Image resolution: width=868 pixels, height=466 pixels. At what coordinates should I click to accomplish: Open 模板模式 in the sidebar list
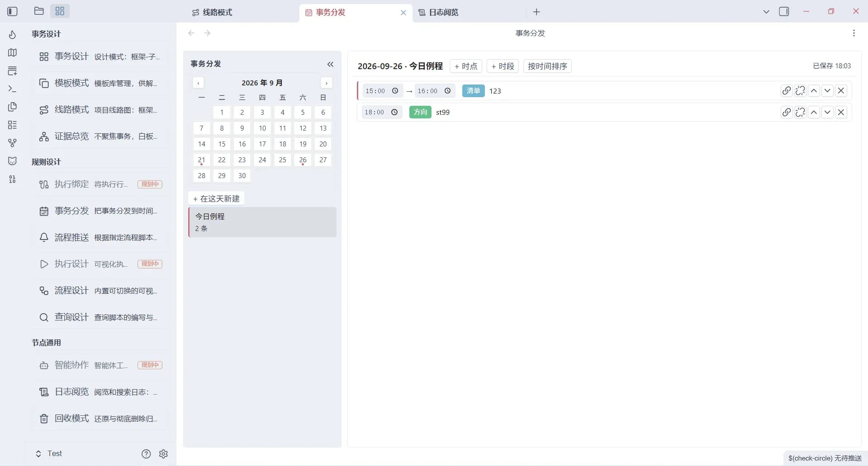pos(100,83)
